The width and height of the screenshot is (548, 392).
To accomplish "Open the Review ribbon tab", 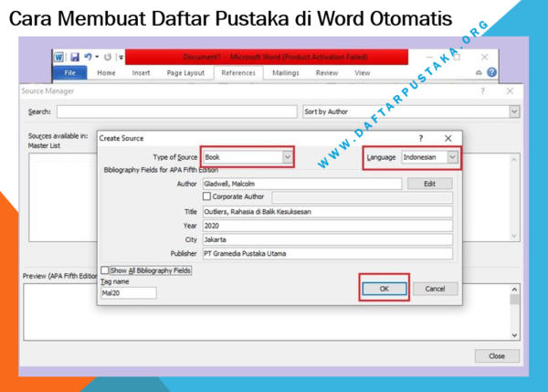I will pyautogui.click(x=327, y=73).
